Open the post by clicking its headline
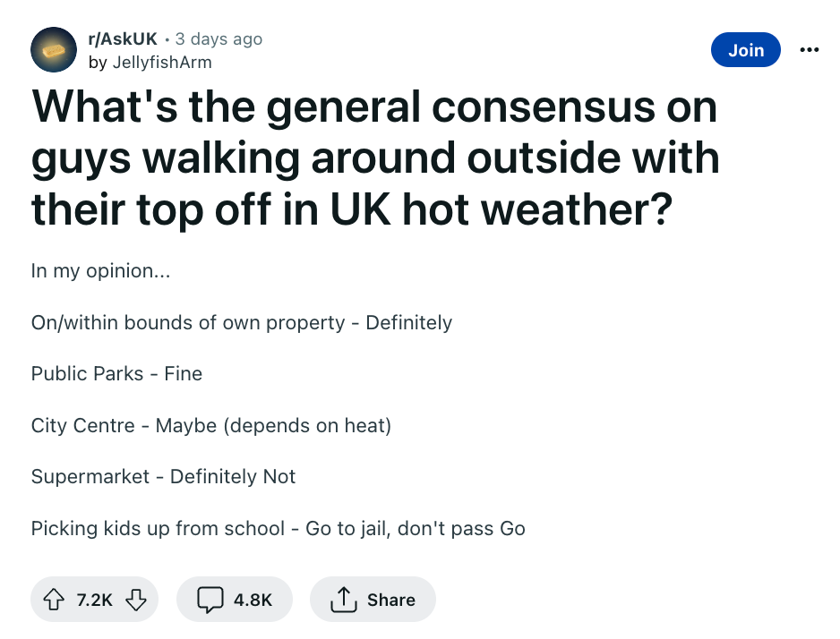Screen dimensions: 840x639 tap(374, 158)
